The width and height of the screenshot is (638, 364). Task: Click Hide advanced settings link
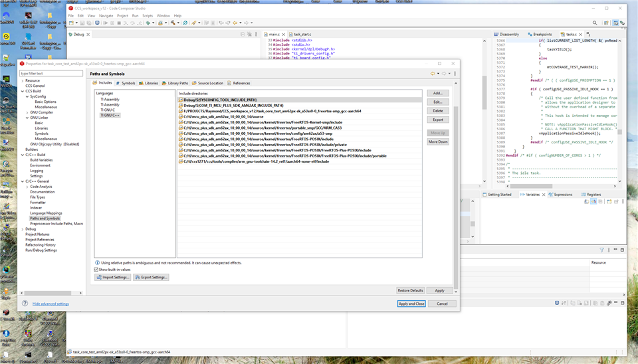coord(51,304)
